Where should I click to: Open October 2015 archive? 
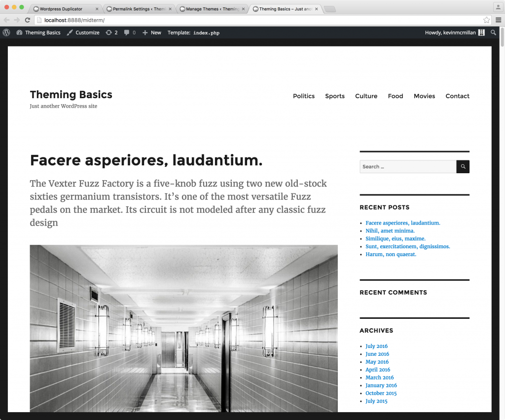click(381, 393)
